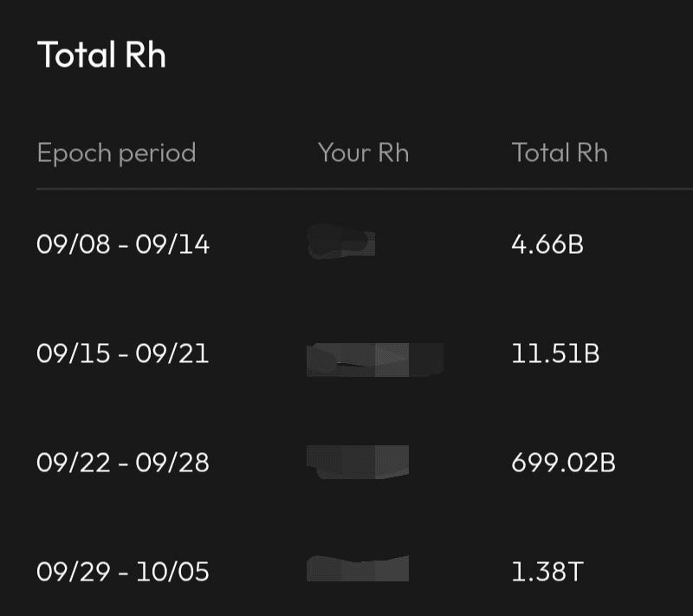Click the Total Rh page title
Viewport: 693px width, 616px height.
pos(101,55)
